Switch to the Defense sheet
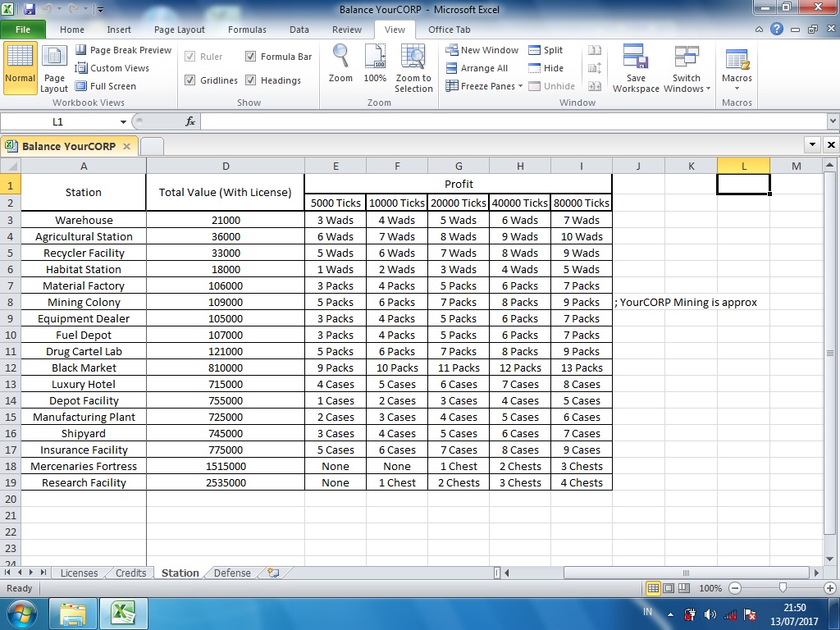Screen dimensions: 840x630 pyautogui.click(x=232, y=573)
